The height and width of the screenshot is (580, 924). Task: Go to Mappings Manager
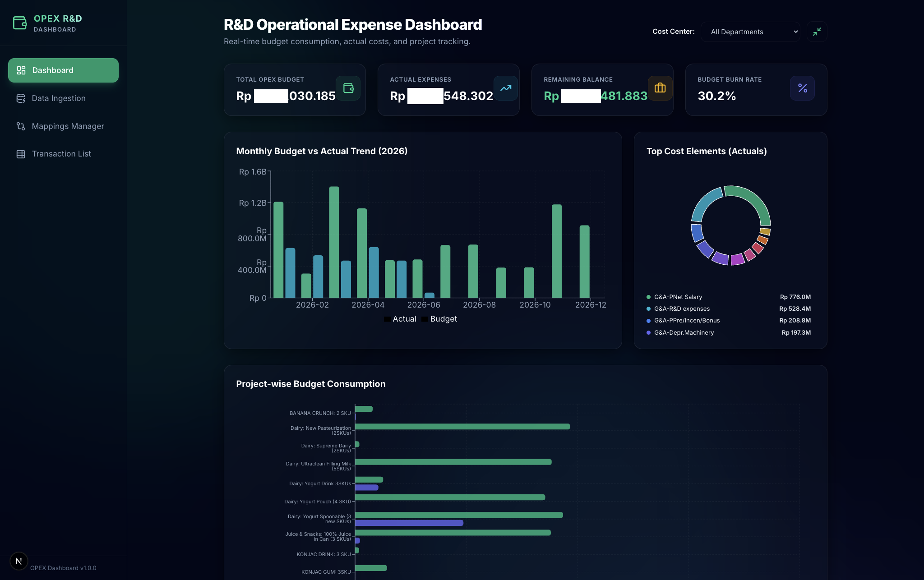pyautogui.click(x=63, y=126)
